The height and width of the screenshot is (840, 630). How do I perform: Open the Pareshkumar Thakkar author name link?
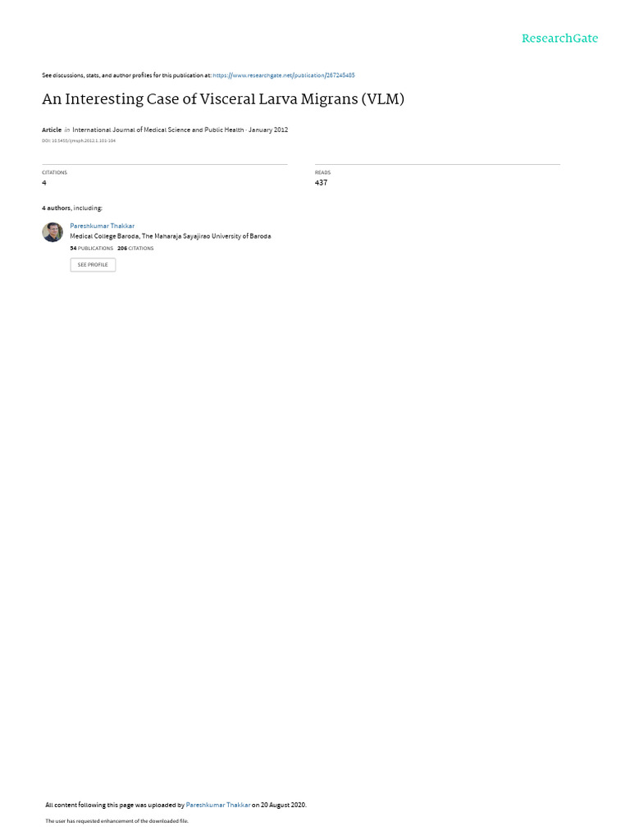point(103,226)
